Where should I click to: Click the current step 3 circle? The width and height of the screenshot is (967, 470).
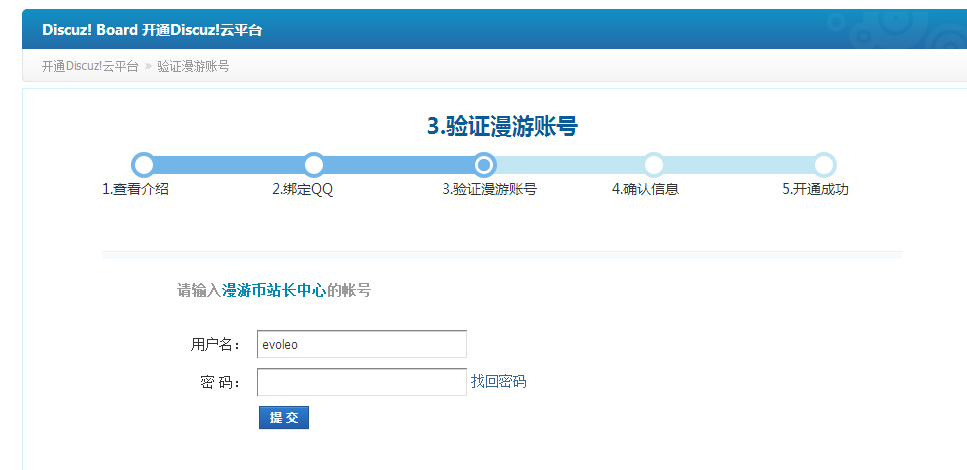tap(484, 165)
